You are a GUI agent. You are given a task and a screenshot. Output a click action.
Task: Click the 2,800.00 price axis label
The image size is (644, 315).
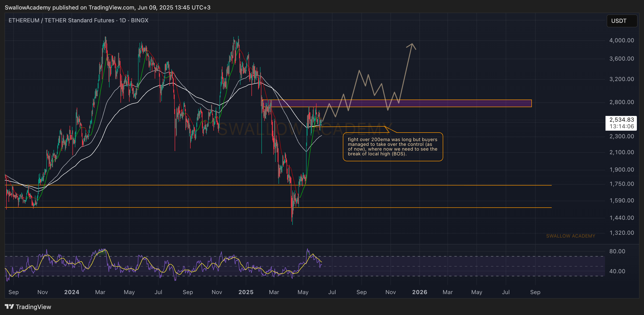pos(621,102)
